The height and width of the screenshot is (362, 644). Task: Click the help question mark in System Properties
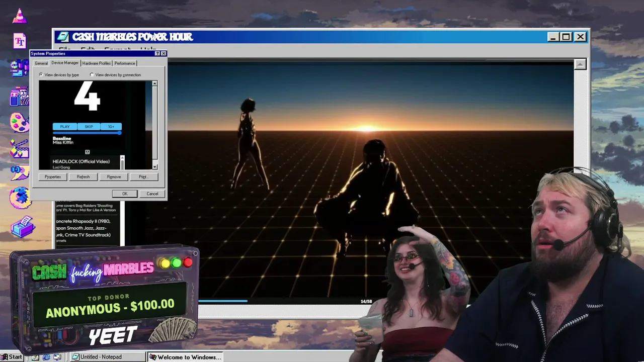click(x=157, y=53)
